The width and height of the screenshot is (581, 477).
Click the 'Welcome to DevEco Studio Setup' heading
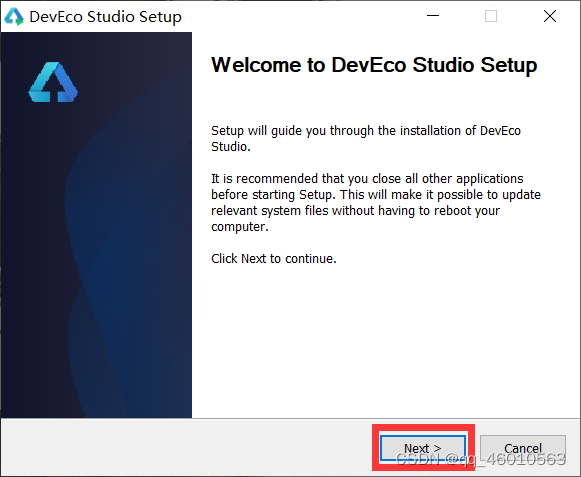point(374,65)
